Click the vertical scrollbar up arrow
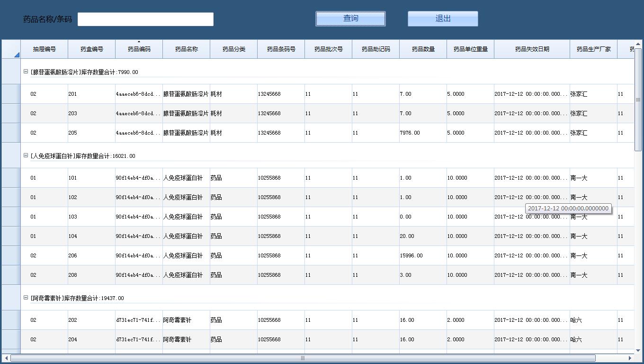644x364 pixels. click(638, 44)
